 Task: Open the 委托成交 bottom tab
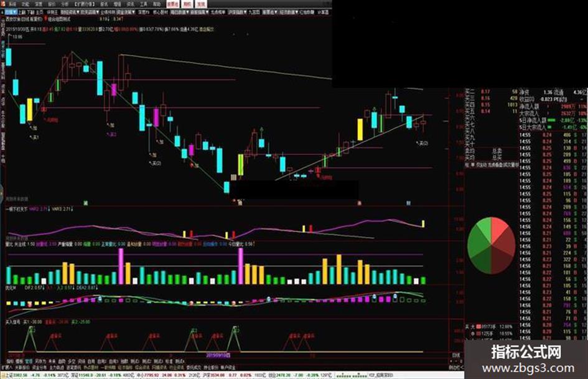(194, 367)
